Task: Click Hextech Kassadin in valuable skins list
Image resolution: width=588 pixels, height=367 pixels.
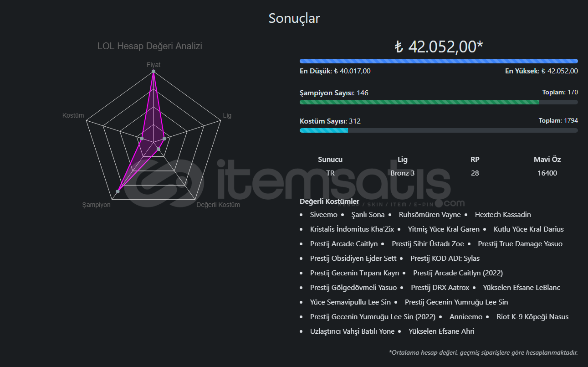Action: click(x=503, y=215)
